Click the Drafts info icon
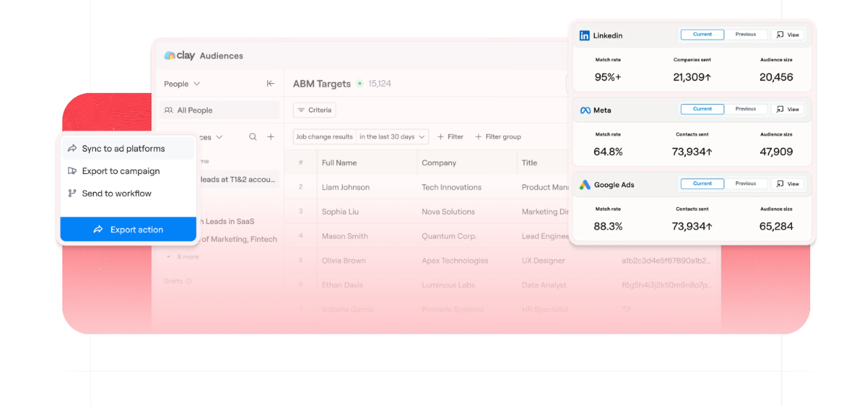The image size is (868, 406). click(189, 281)
